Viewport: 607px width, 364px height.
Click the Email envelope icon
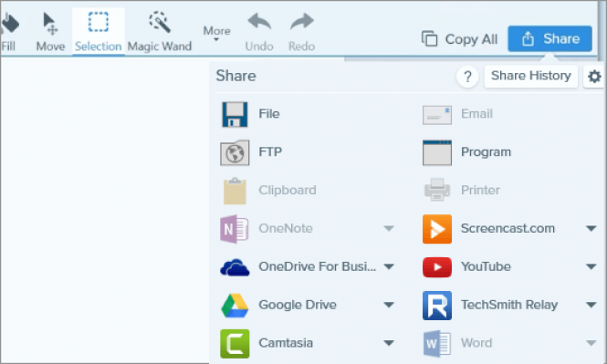pos(437,115)
